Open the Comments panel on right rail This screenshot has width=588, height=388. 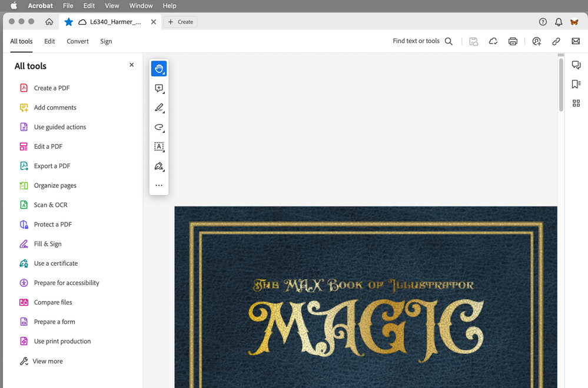click(576, 65)
